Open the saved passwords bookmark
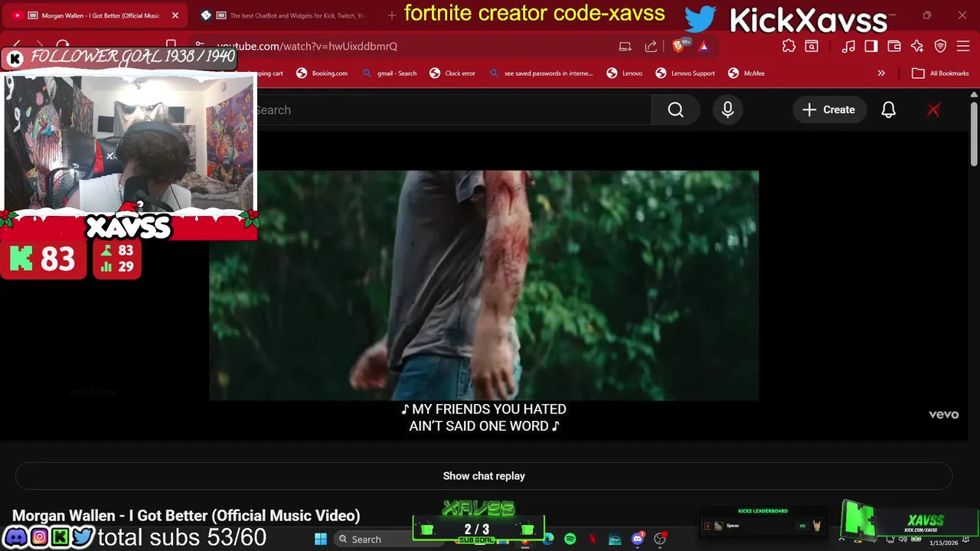980x551 pixels. click(541, 73)
